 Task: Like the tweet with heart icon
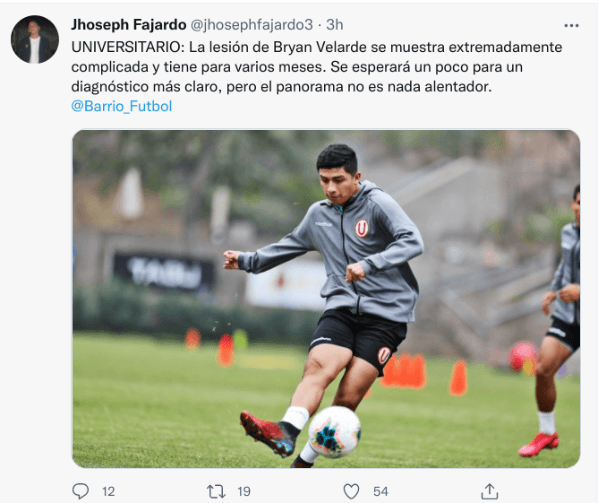tap(351, 491)
